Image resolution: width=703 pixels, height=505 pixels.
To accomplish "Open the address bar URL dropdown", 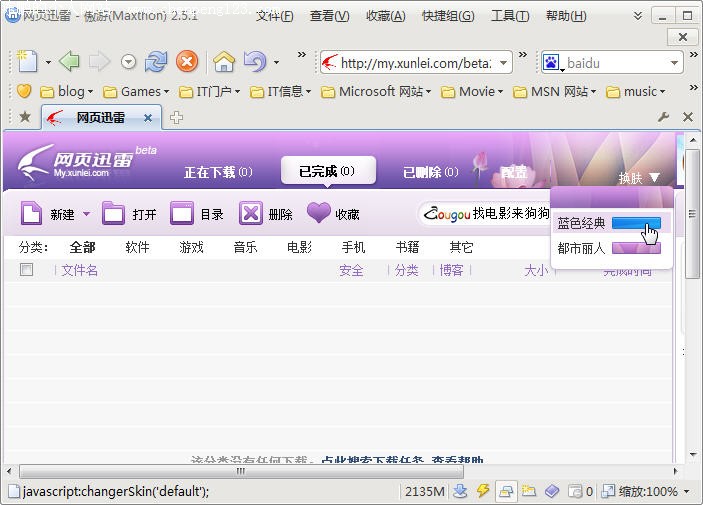I will point(503,63).
